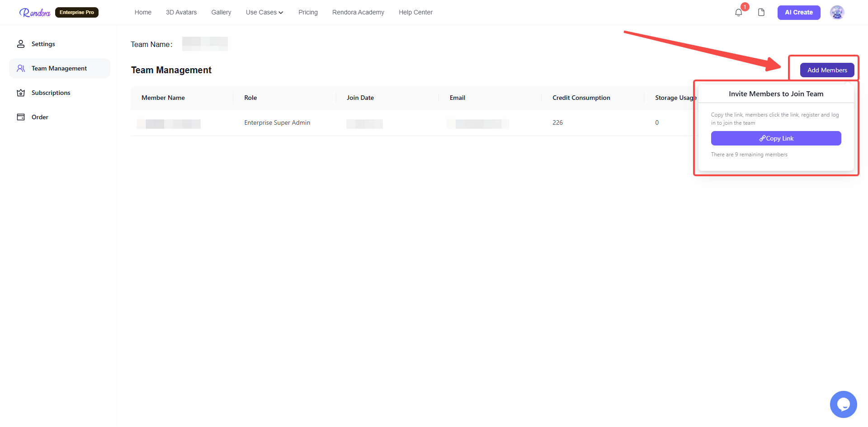Open the user profile avatar
This screenshot has height=427, width=868.
click(837, 13)
